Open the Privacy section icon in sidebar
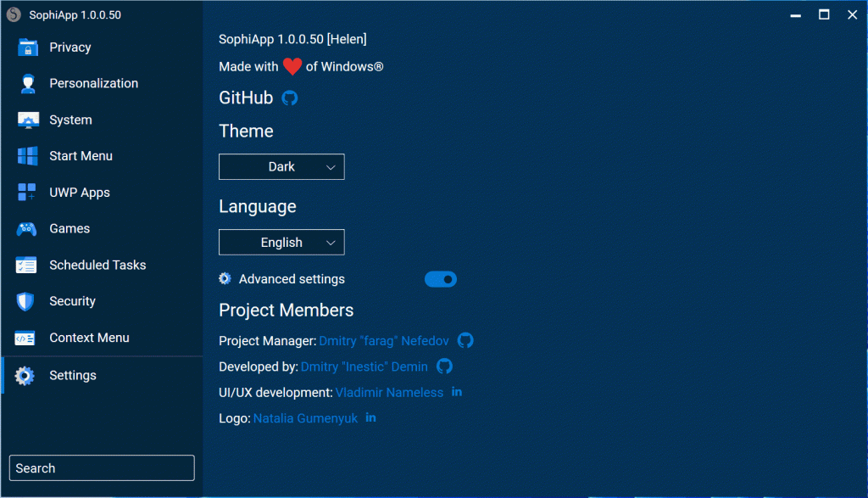 tap(25, 47)
